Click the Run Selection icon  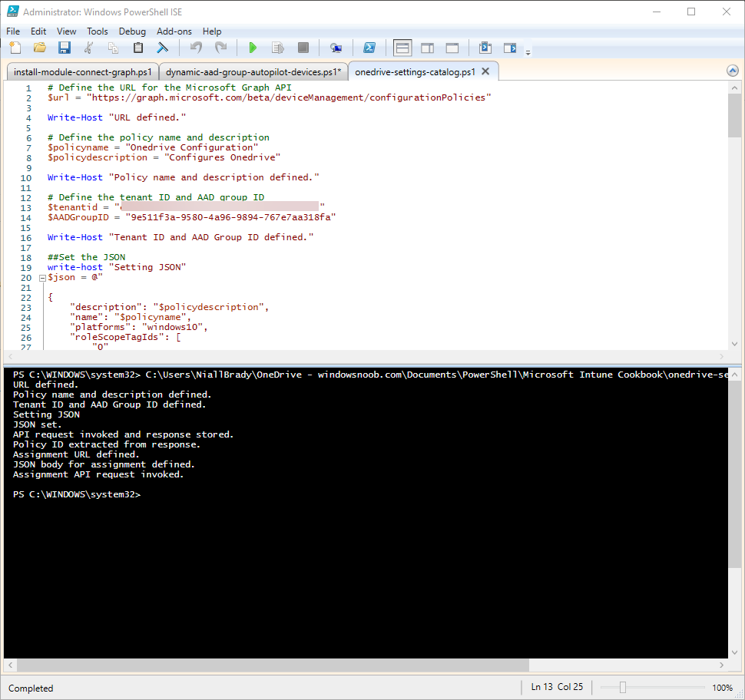point(277,48)
